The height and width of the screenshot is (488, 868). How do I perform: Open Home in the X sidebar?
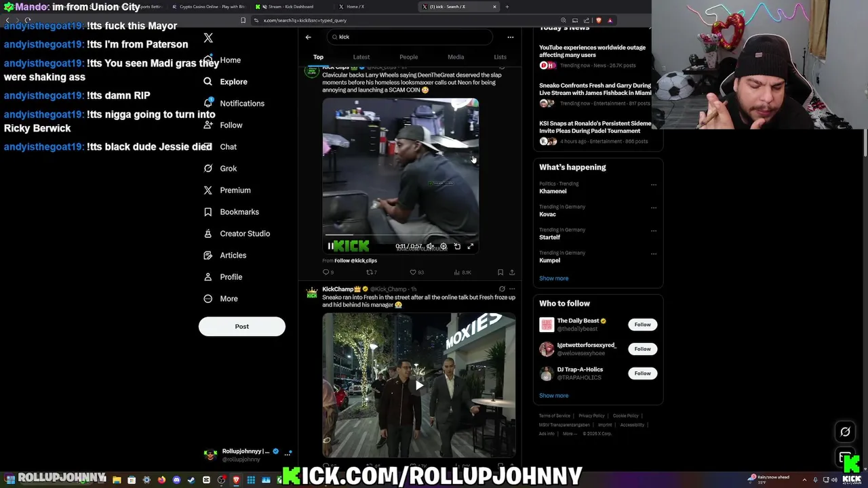tap(222, 60)
